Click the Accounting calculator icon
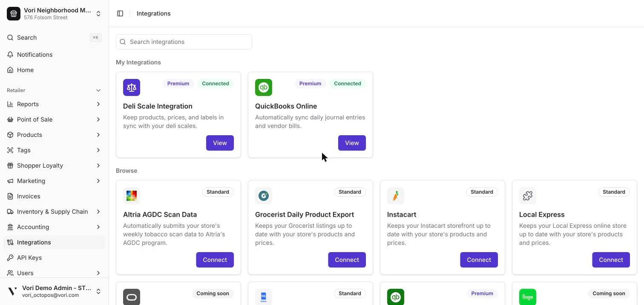Viewport: 644px width, 305px height. click(x=10, y=227)
